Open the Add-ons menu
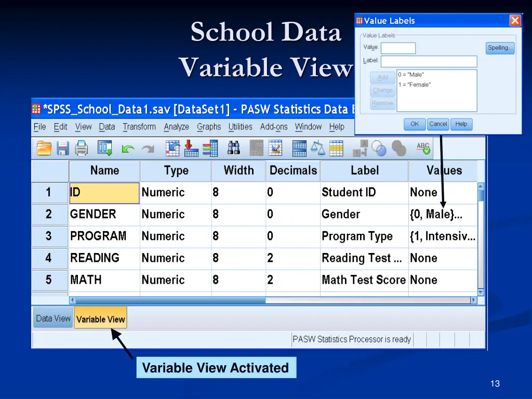532x399 pixels. click(x=274, y=127)
